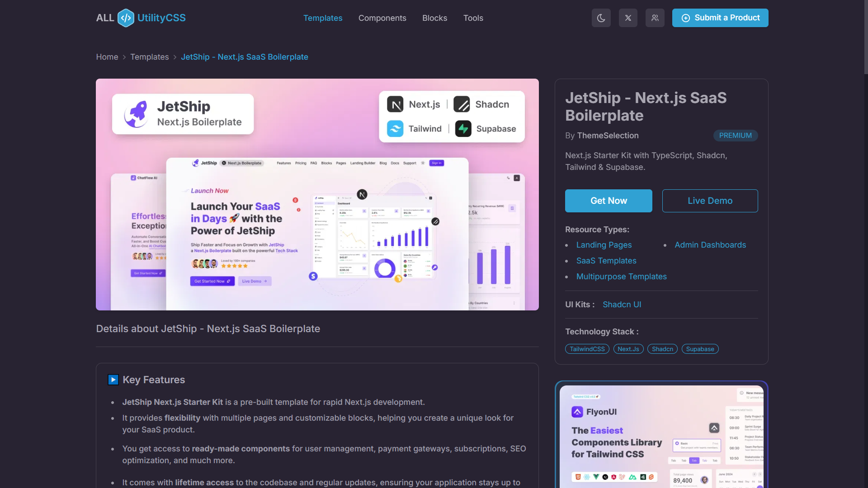
Task: Open the ThemeSelection author link
Action: coord(608,136)
